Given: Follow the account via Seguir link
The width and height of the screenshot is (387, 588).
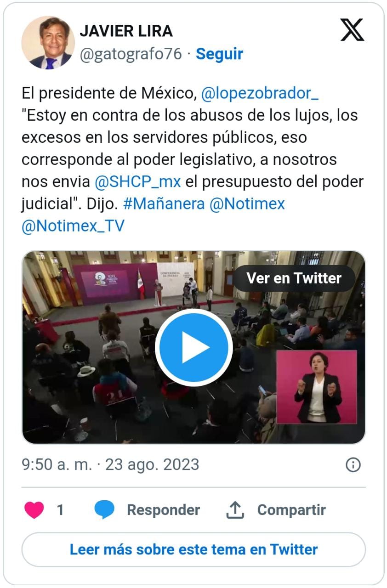Looking at the screenshot, I should tap(219, 54).
